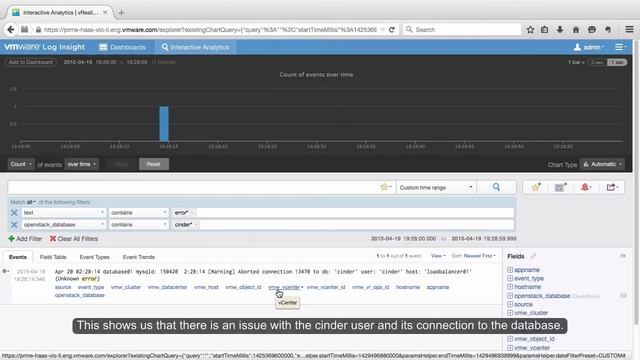Switch to the Event Trends tab
Screen dimensions: 640x360
click(139, 257)
